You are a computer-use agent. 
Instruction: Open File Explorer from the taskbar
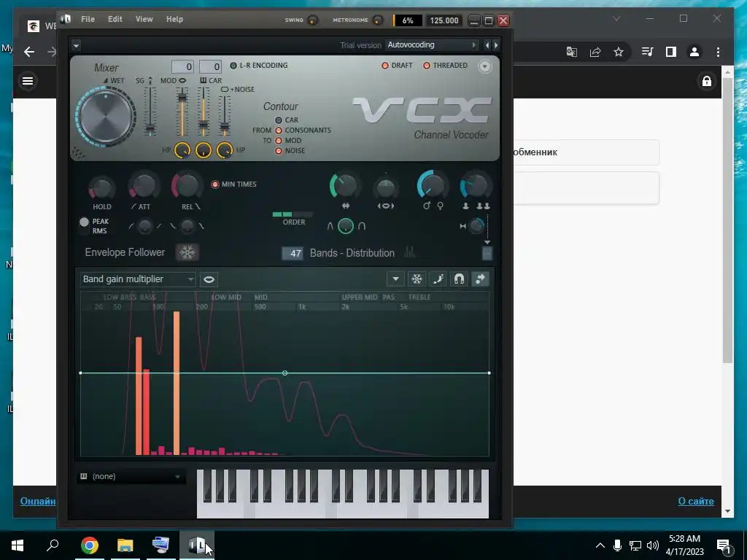coord(125,545)
